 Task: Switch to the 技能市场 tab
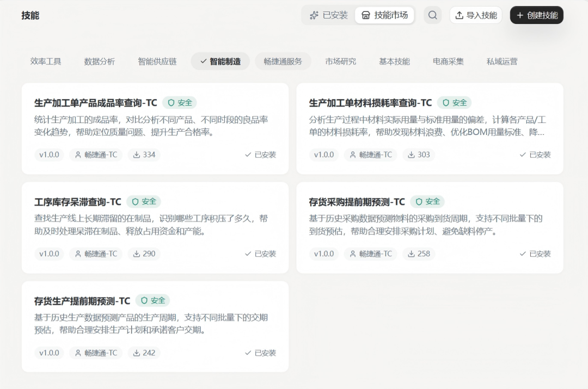click(x=384, y=15)
